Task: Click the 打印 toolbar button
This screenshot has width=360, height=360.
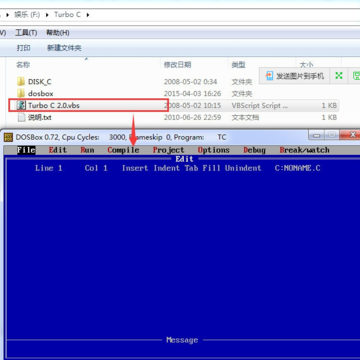Action: [x=23, y=48]
